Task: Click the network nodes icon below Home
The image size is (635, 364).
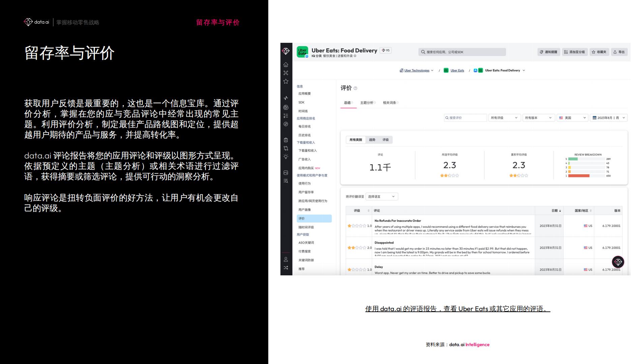Action: pyautogui.click(x=286, y=73)
